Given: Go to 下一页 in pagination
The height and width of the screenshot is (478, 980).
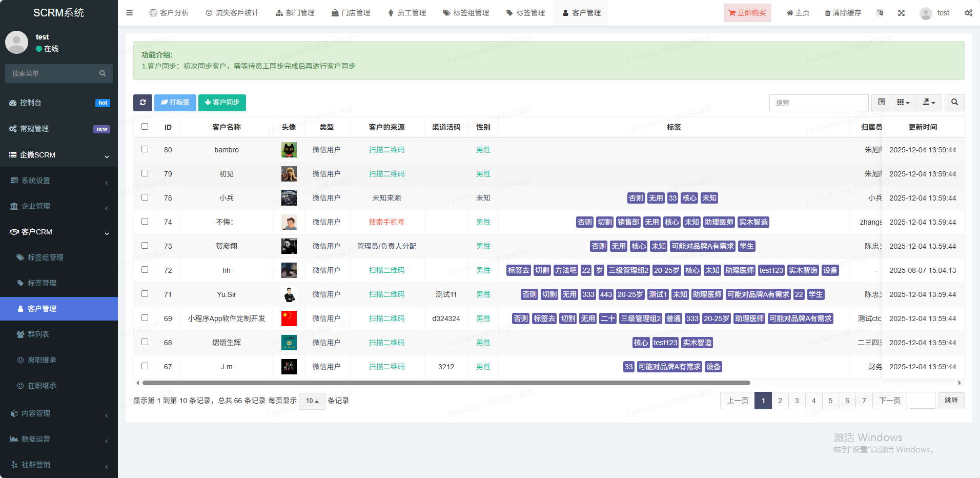Looking at the screenshot, I should tap(890, 401).
